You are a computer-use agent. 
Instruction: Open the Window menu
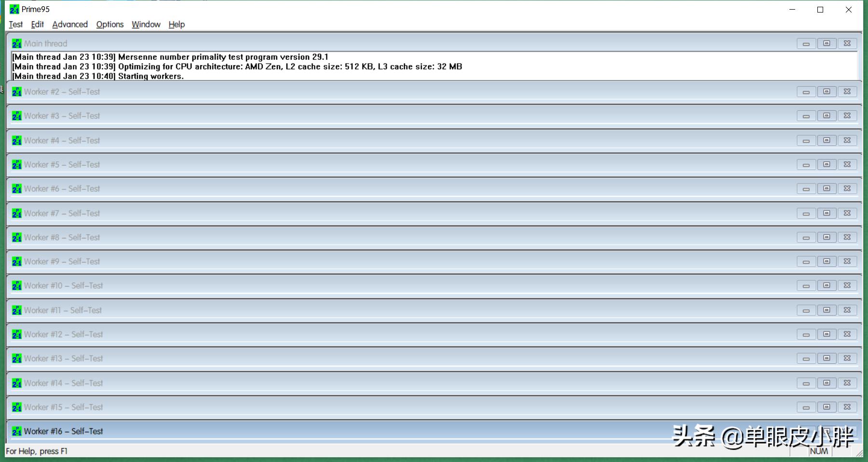(x=146, y=25)
